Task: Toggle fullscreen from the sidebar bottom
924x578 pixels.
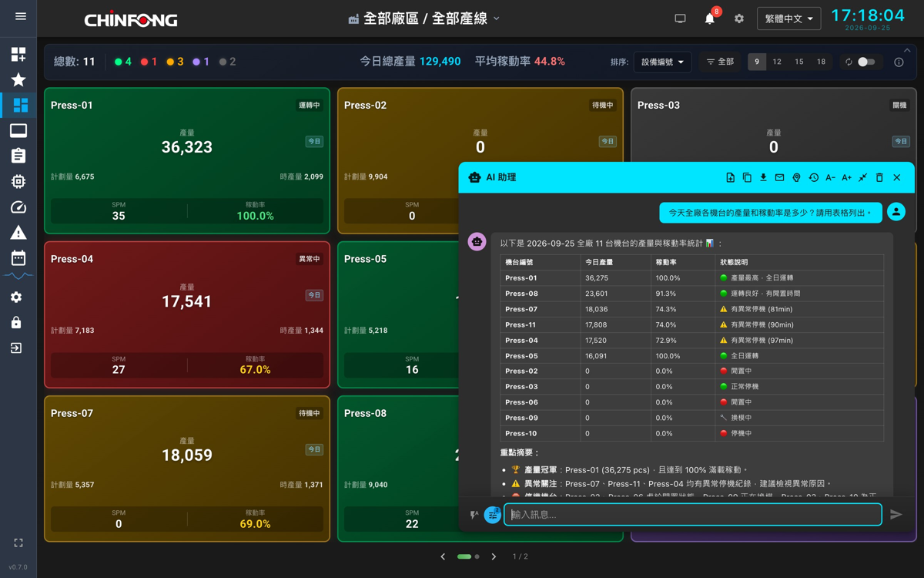Action: click(18, 543)
